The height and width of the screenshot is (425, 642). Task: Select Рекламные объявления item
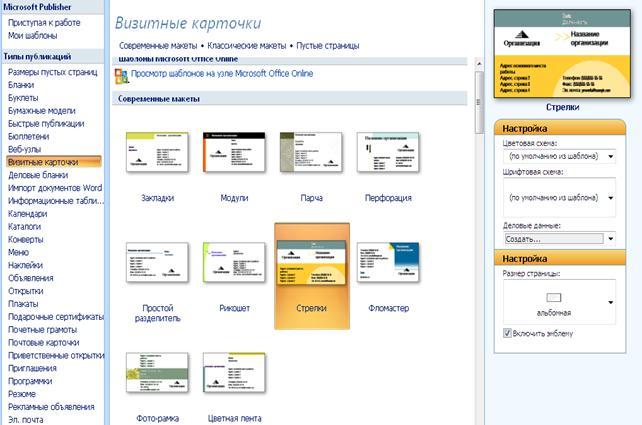pos(51,407)
